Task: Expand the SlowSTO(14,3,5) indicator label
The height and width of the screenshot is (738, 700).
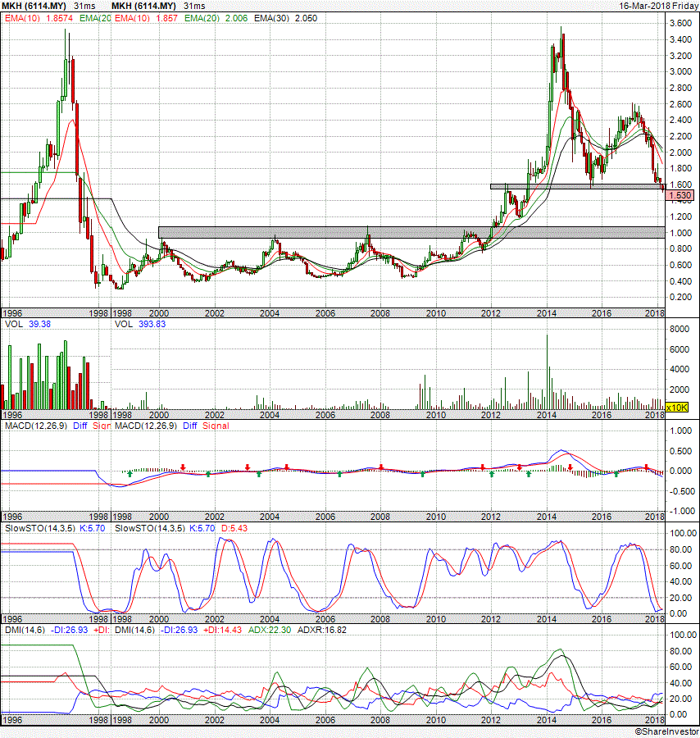Action: pyautogui.click(x=150, y=529)
